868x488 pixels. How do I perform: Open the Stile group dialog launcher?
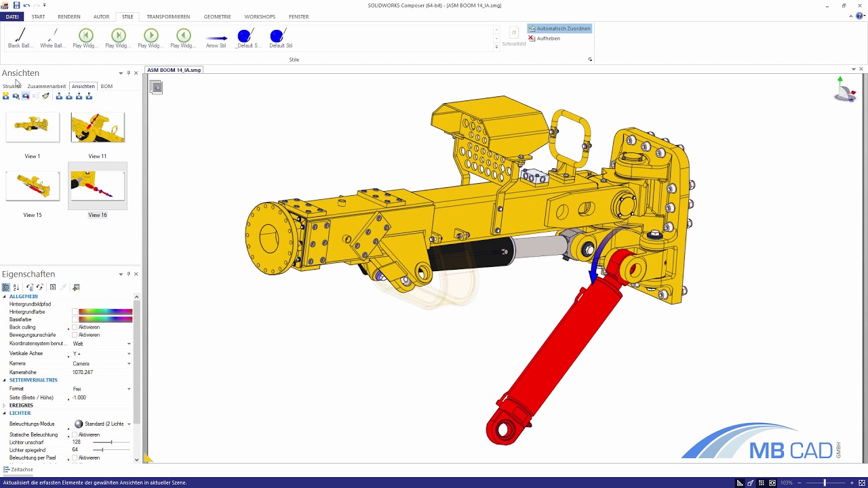[590, 60]
